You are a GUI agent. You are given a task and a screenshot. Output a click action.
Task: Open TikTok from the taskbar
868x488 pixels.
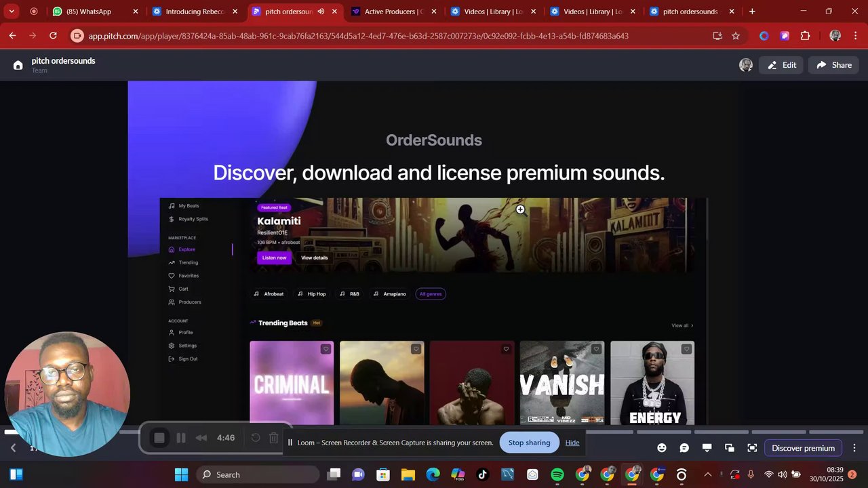483,474
